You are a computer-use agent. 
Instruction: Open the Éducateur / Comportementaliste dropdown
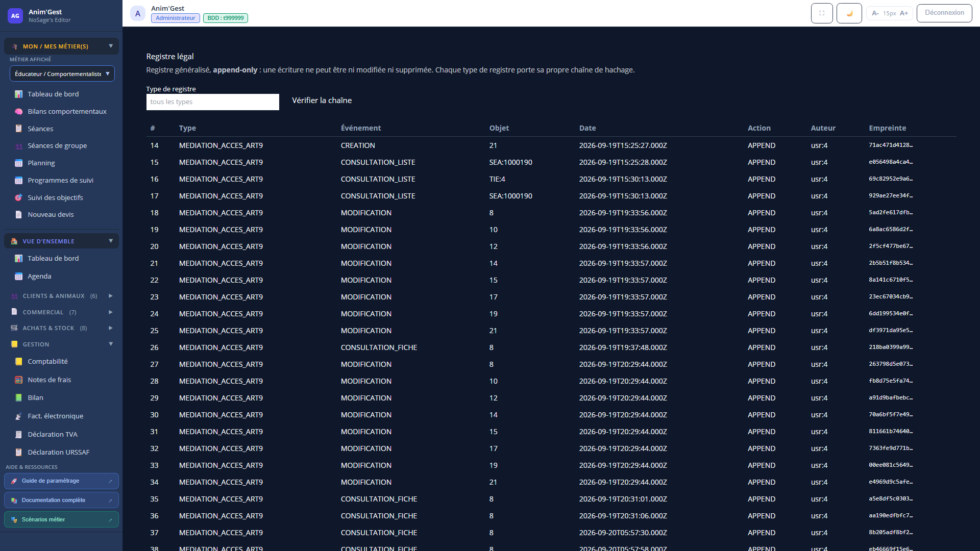62,73
